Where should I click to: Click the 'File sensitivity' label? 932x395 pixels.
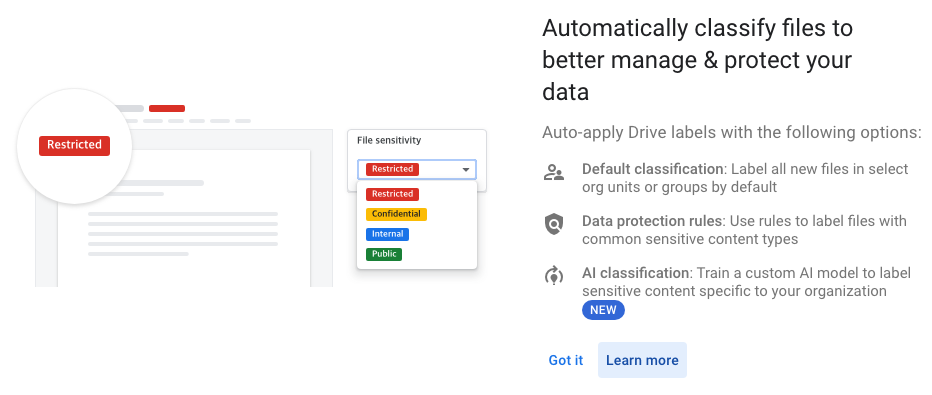[389, 141]
